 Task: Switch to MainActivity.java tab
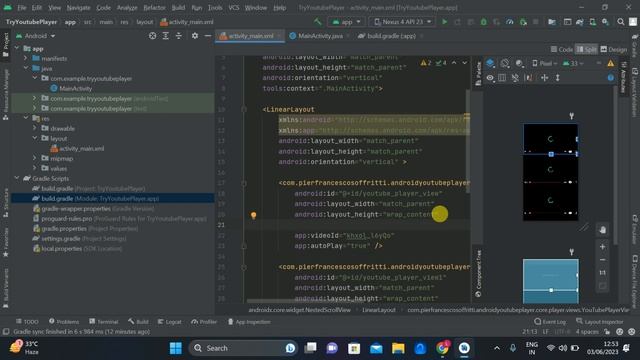(320, 36)
